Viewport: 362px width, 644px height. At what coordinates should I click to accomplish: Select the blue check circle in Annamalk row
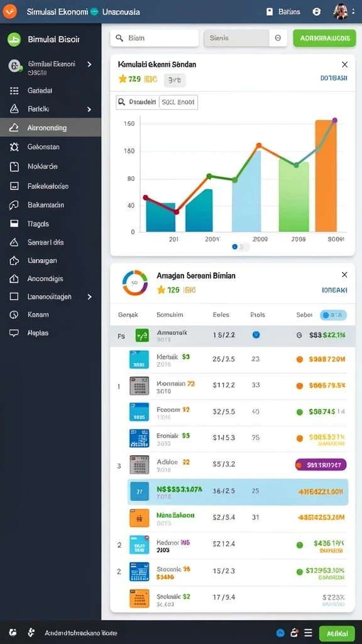tap(256, 335)
